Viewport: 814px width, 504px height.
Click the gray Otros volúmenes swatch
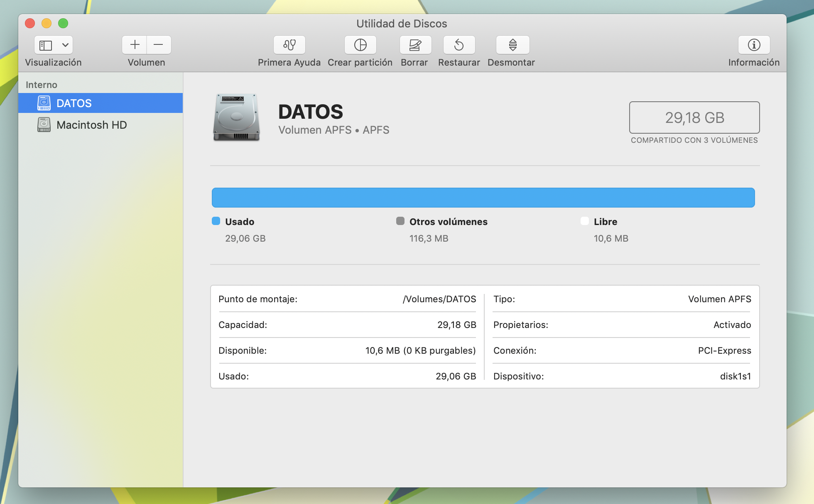(x=400, y=221)
